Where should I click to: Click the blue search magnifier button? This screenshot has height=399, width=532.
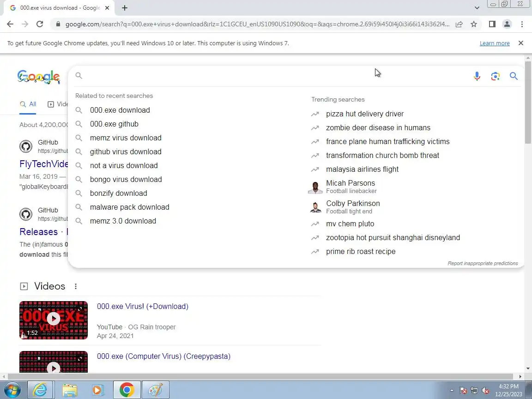pos(514,76)
